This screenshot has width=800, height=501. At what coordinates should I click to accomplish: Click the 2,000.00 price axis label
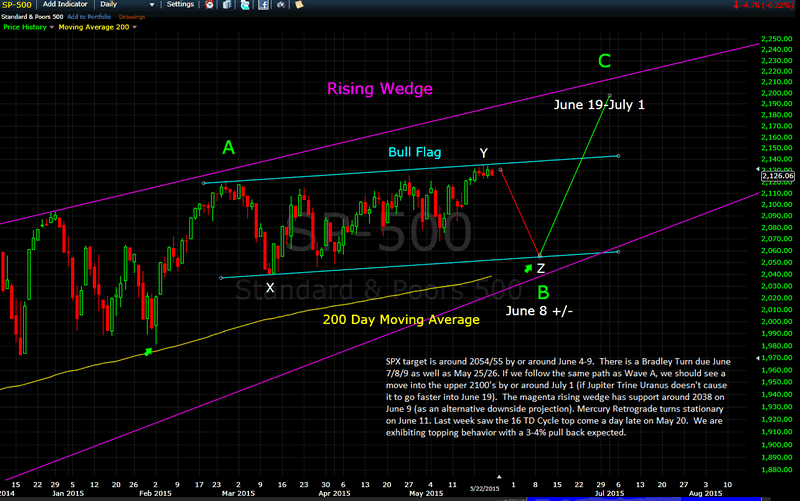(x=777, y=321)
